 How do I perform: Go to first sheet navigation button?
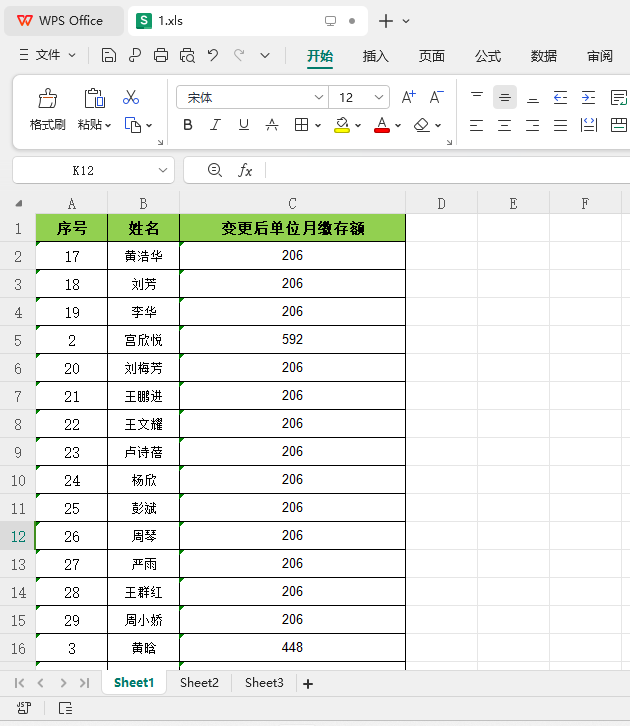(19, 682)
